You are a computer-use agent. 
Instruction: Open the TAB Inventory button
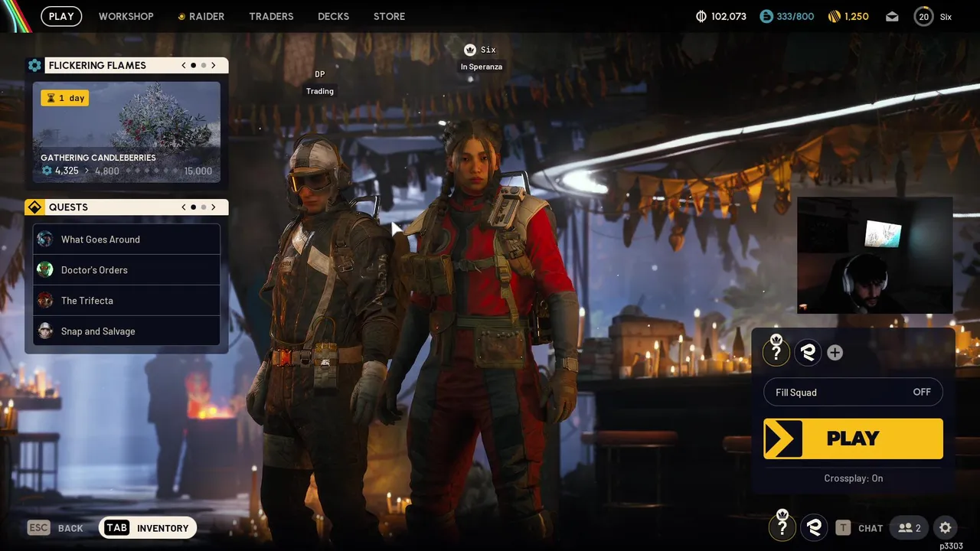148,528
